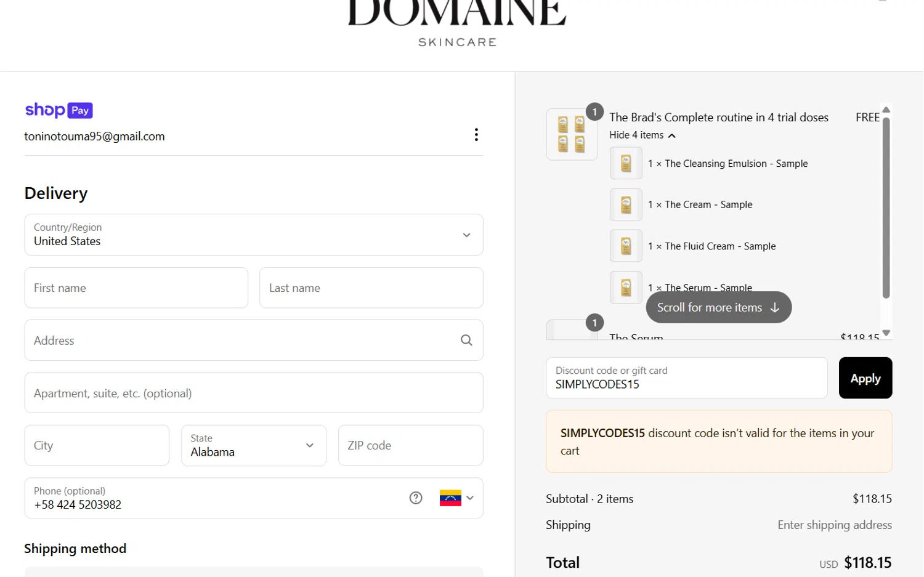The height and width of the screenshot is (577, 924).
Task: Click the Domaine Skincare logo
Action: coord(457,23)
